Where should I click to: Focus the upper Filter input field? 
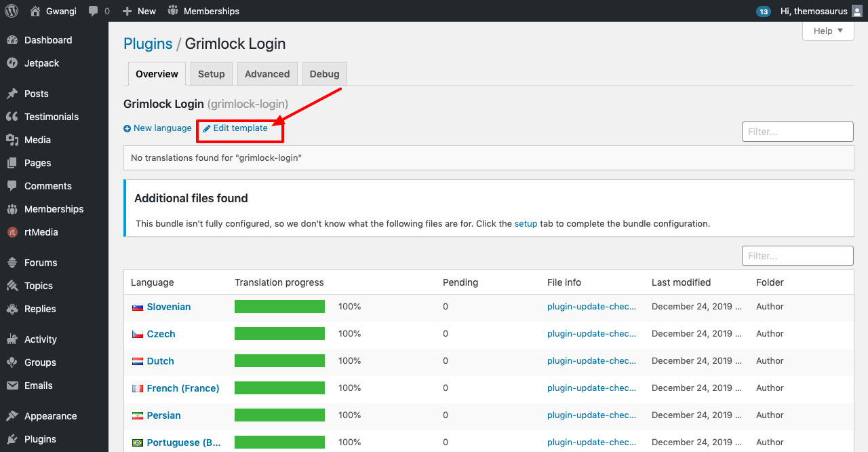797,132
